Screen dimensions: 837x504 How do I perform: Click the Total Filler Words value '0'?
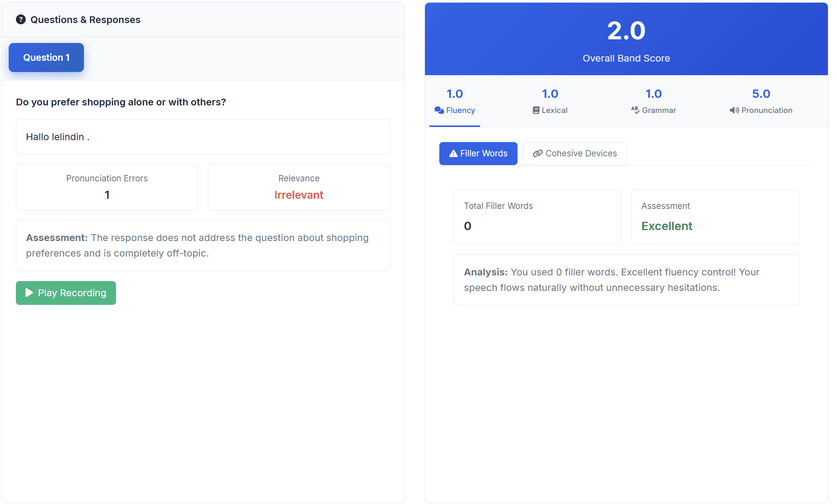pos(468,226)
